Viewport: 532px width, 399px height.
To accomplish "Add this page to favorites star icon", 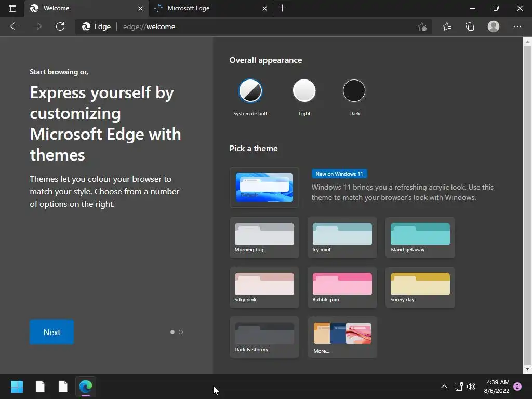I will click(422, 27).
